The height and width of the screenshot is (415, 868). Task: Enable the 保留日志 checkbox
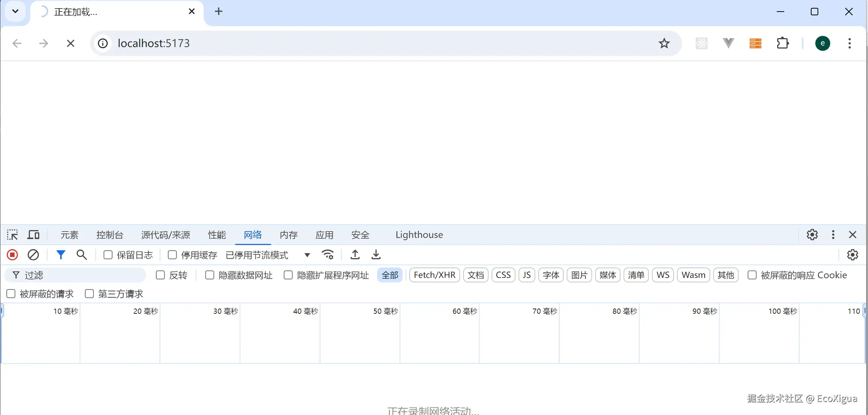108,255
